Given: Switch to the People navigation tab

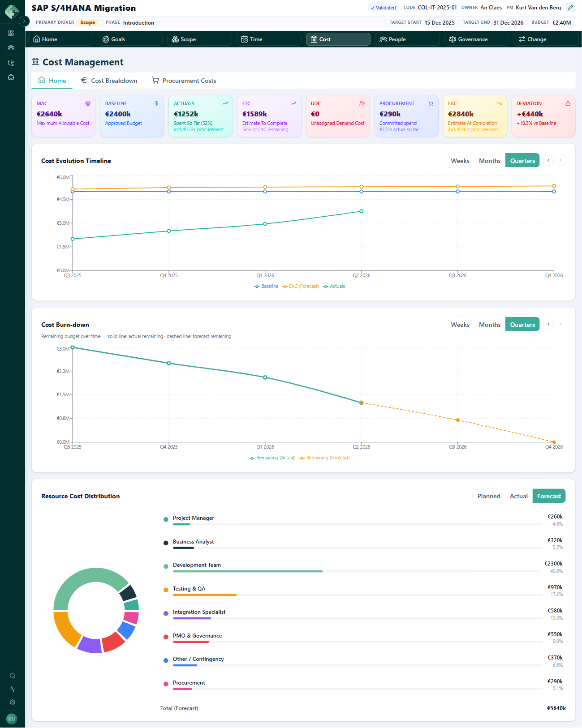Looking at the screenshot, I should [x=407, y=39].
